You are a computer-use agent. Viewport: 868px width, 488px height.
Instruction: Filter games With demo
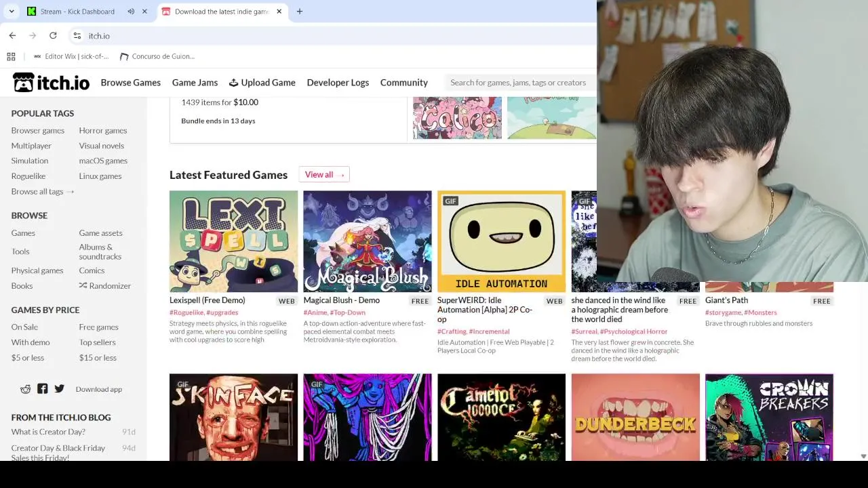(x=31, y=342)
